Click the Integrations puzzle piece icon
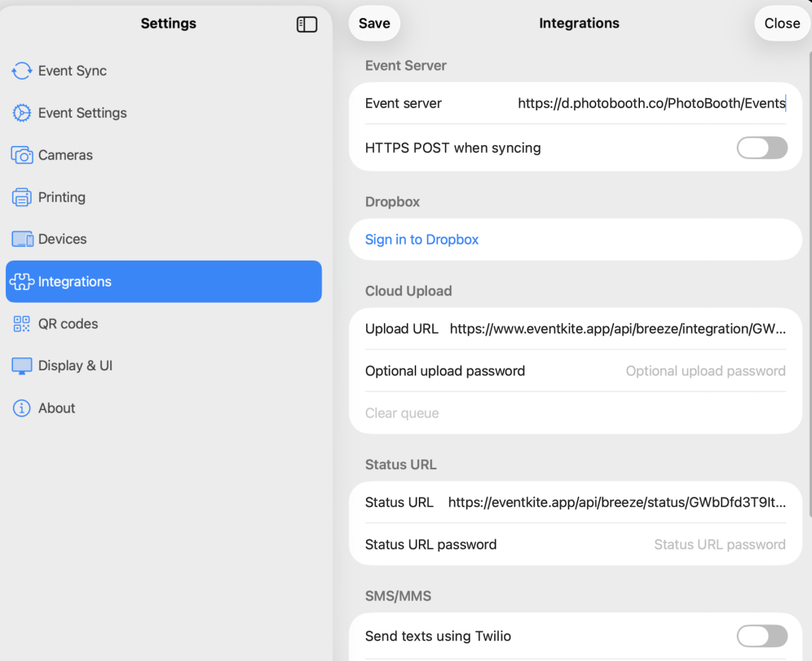812x661 pixels. (x=22, y=282)
